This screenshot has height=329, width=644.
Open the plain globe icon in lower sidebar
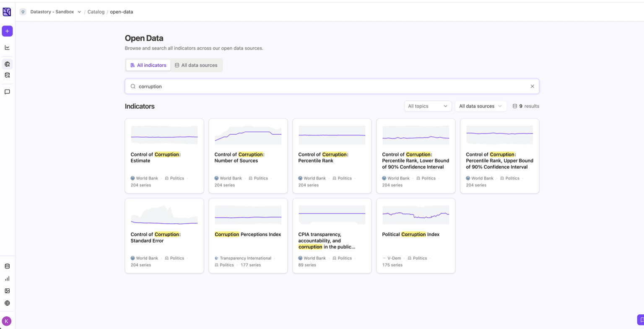[7, 303]
